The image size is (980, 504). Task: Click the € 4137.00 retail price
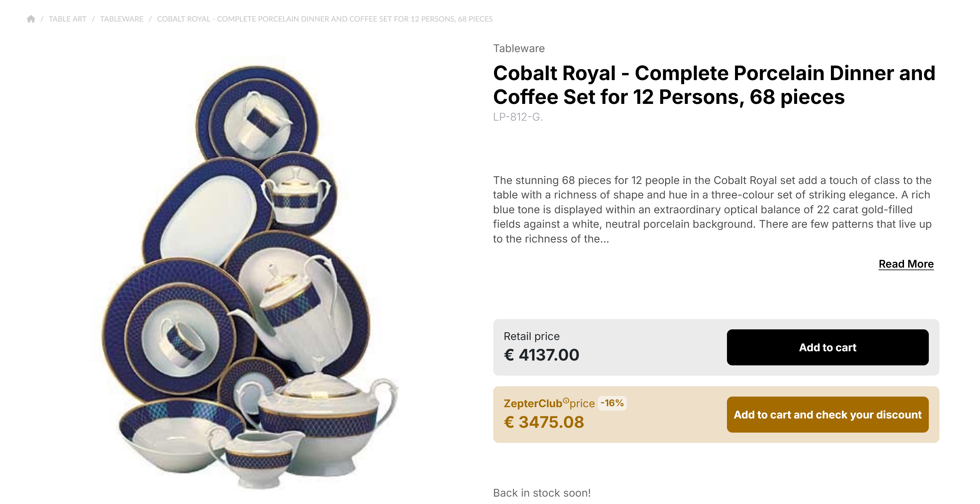[x=541, y=355]
